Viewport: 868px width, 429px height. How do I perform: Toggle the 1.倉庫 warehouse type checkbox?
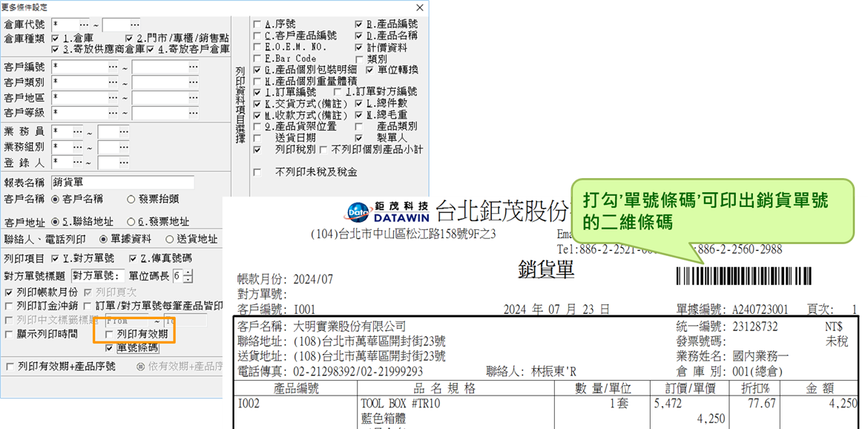click(x=55, y=39)
